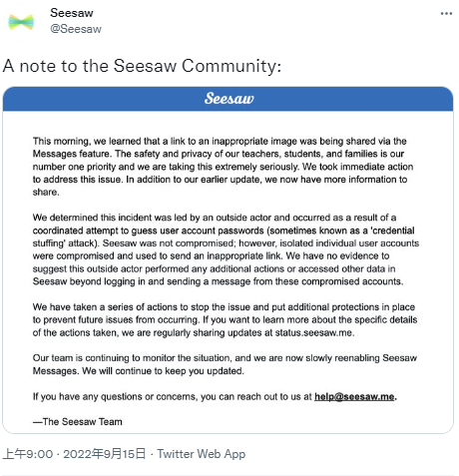Click the paragraph beginning 'This morning, we learned'
The width and height of the screenshot is (459, 476).
click(223, 167)
